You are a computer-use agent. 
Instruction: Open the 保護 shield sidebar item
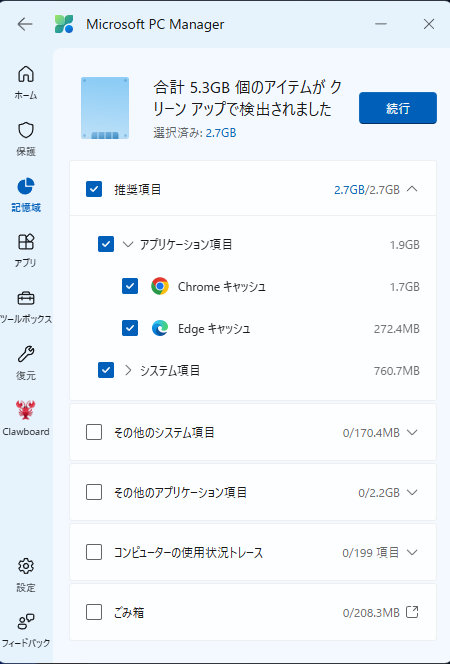[26, 139]
